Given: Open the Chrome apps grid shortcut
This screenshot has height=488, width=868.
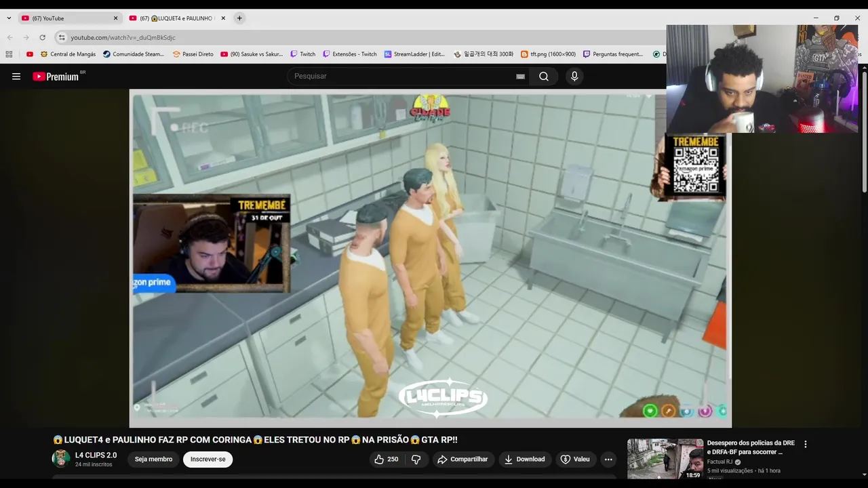Looking at the screenshot, I should (9, 54).
